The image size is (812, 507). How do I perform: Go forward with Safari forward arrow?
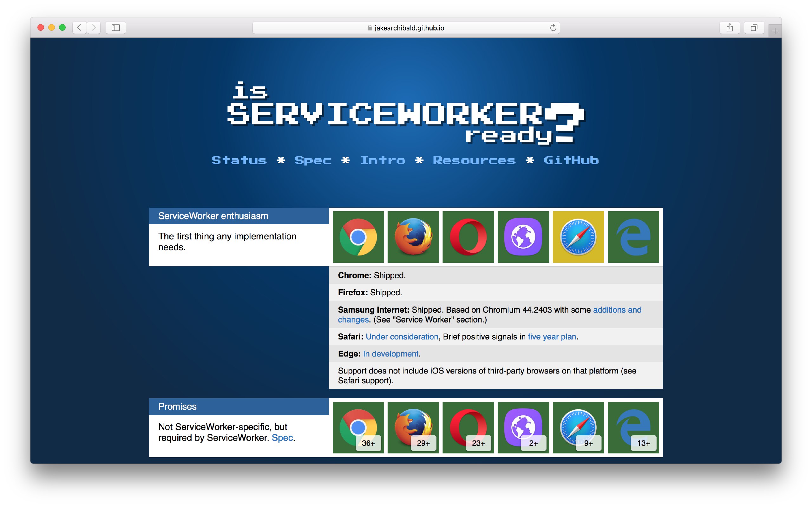(94, 28)
